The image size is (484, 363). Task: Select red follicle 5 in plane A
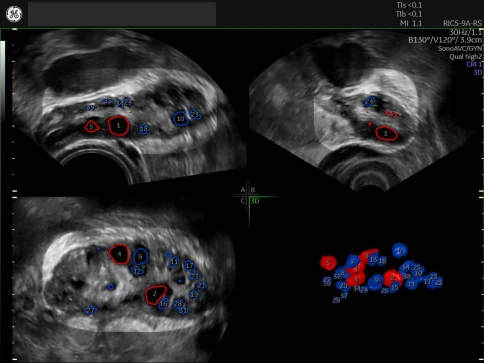tap(92, 127)
